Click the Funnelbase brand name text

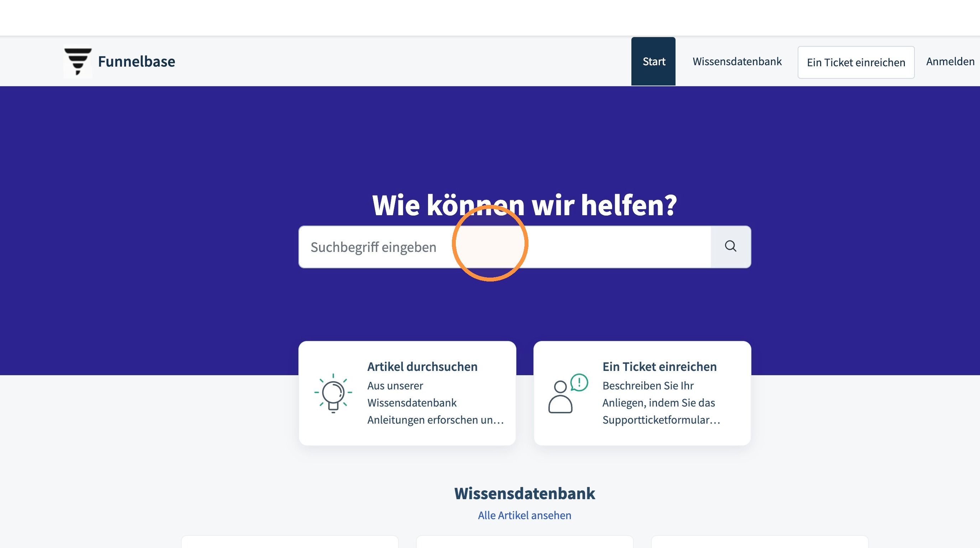click(137, 61)
